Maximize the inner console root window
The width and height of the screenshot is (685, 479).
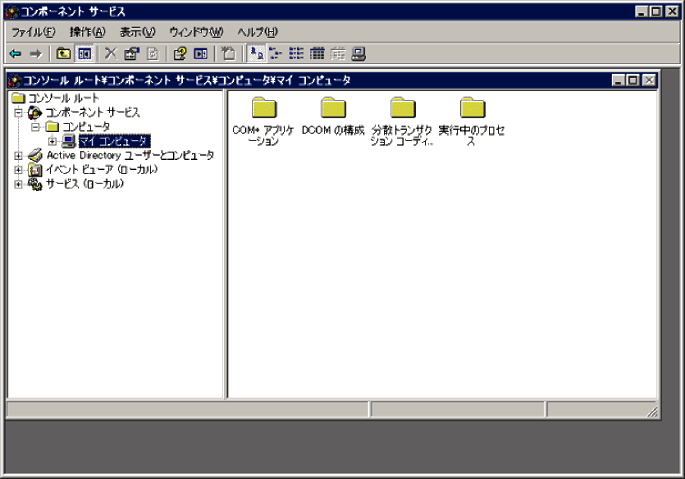tap(633, 80)
